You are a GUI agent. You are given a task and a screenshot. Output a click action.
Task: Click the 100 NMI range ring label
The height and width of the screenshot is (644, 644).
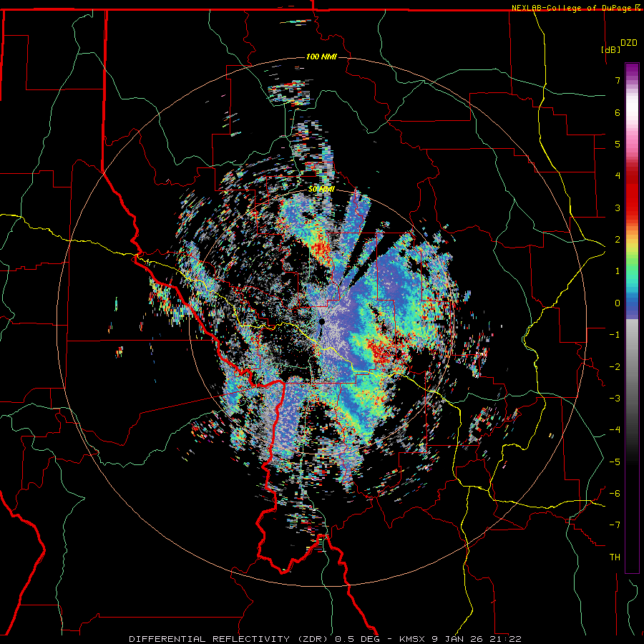pyautogui.click(x=321, y=57)
